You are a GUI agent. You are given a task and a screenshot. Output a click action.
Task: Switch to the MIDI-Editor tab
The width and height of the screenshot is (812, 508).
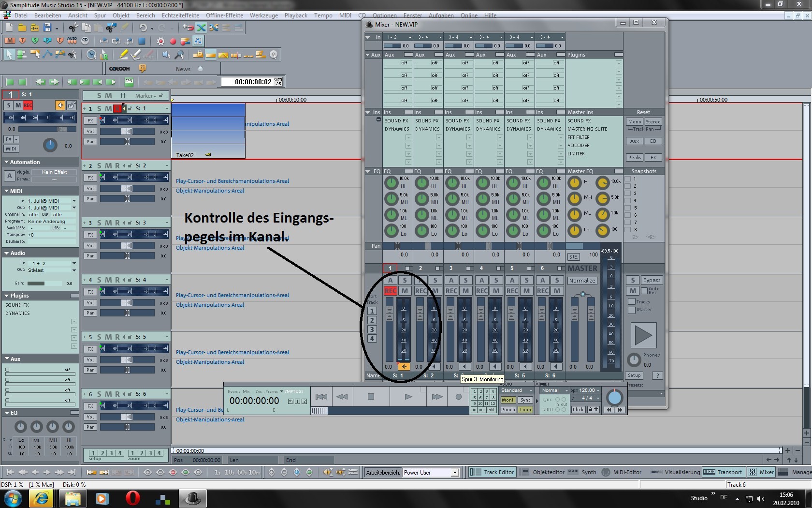click(621, 472)
